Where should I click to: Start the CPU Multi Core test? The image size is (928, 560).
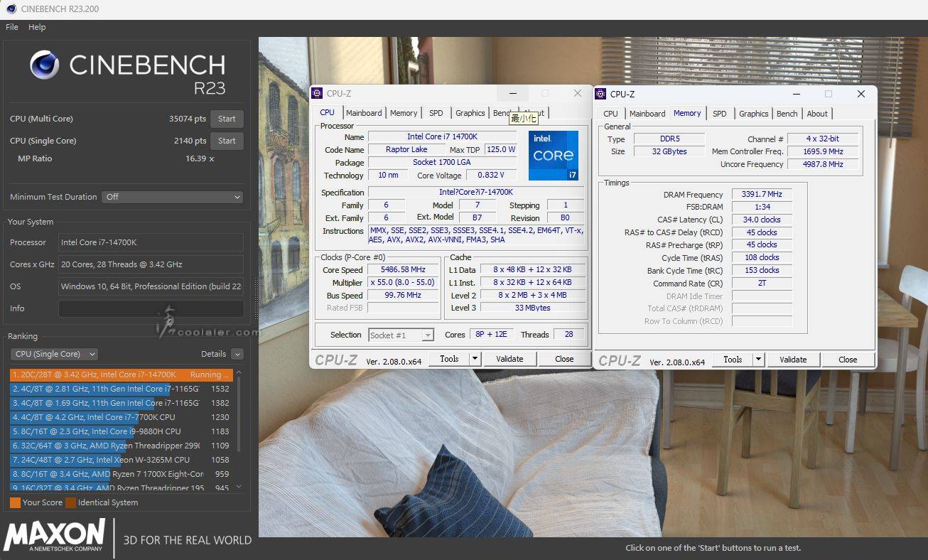[227, 119]
